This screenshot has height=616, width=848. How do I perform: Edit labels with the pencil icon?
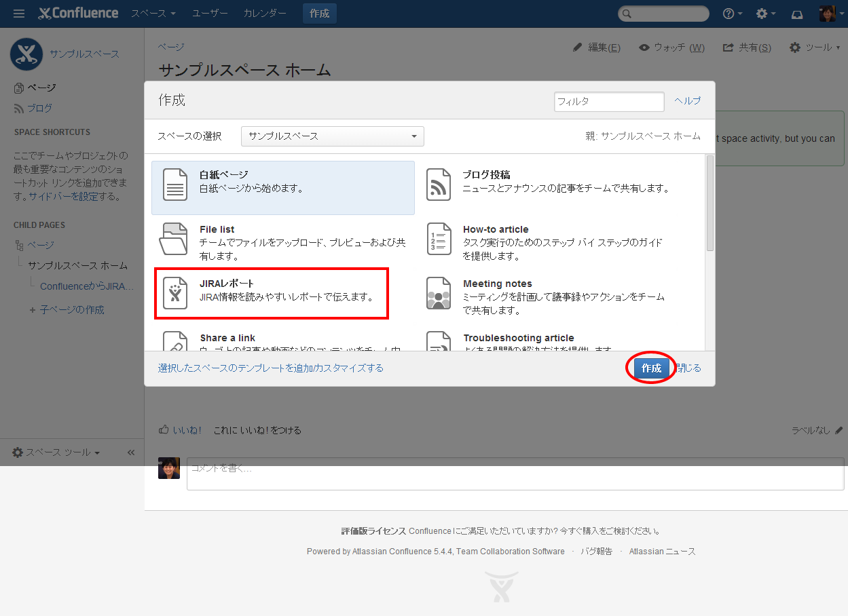pos(839,430)
